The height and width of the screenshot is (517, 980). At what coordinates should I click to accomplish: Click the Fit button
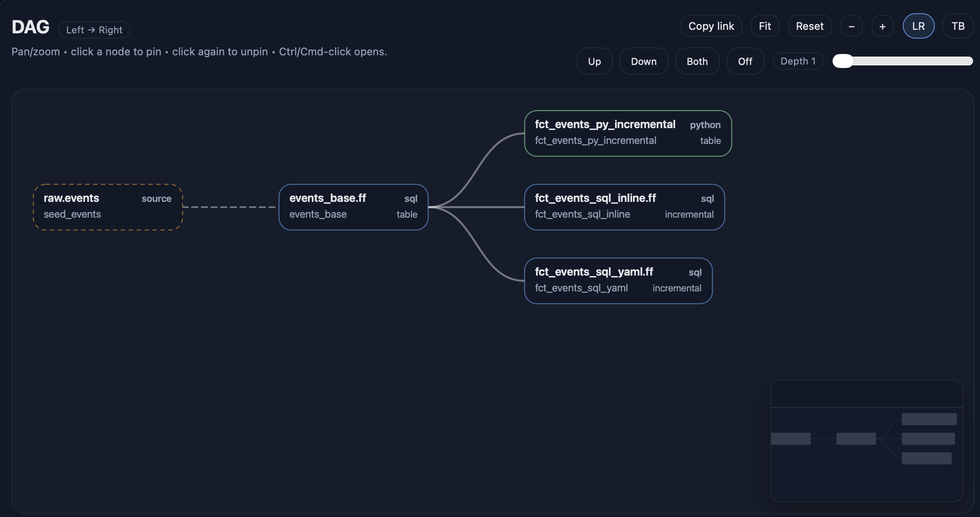(x=765, y=26)
